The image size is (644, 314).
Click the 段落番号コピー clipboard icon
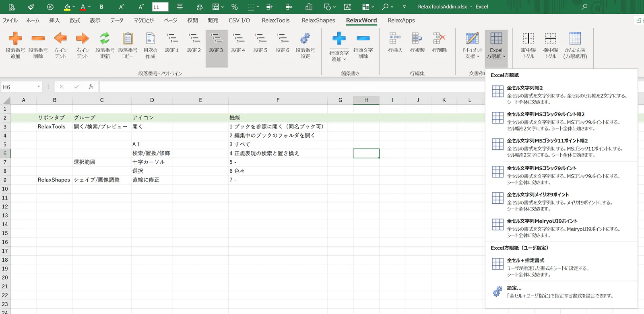tap(128, 38)
